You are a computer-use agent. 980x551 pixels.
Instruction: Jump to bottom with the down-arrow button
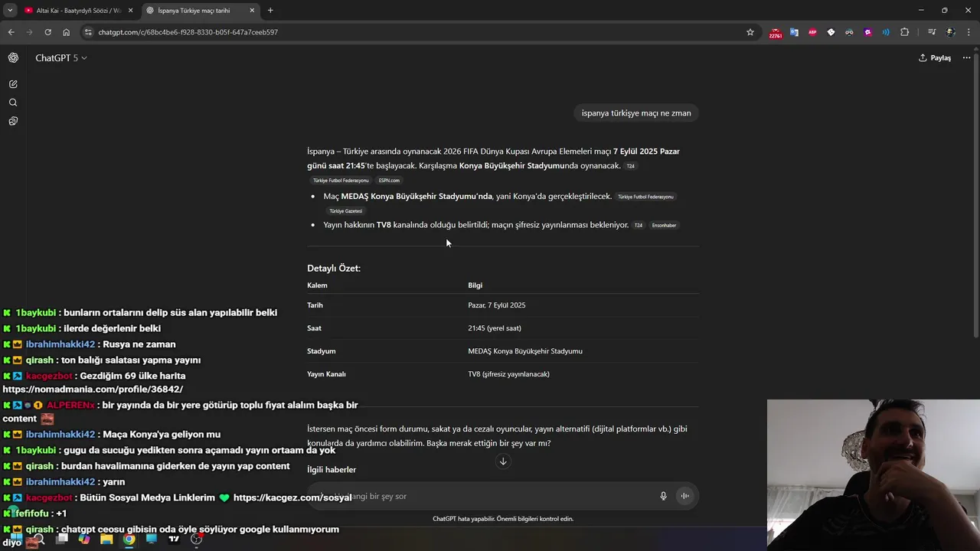coord(503,461)
